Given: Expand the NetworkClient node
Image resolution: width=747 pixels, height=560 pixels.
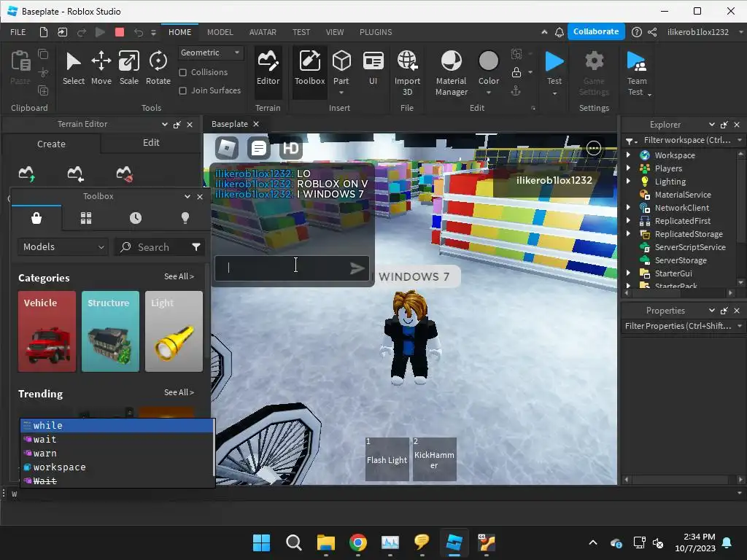Looking at the screenshot, I should pyautogui.click(x=628, y=207).
